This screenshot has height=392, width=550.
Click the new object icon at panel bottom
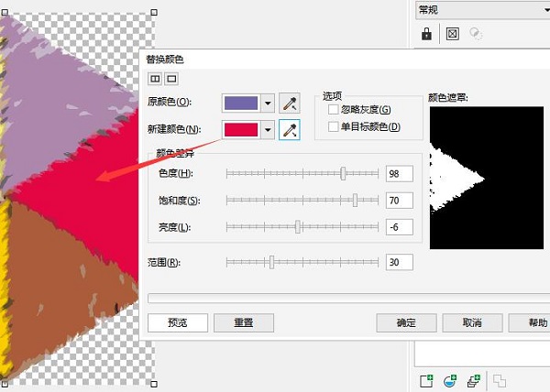426,380
